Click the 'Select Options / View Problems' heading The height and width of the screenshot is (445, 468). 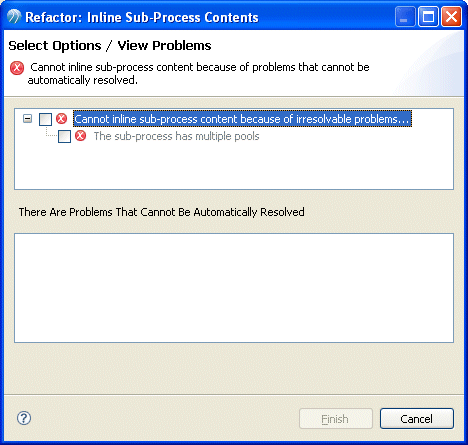pyautogui.click(x=110, y=46)
